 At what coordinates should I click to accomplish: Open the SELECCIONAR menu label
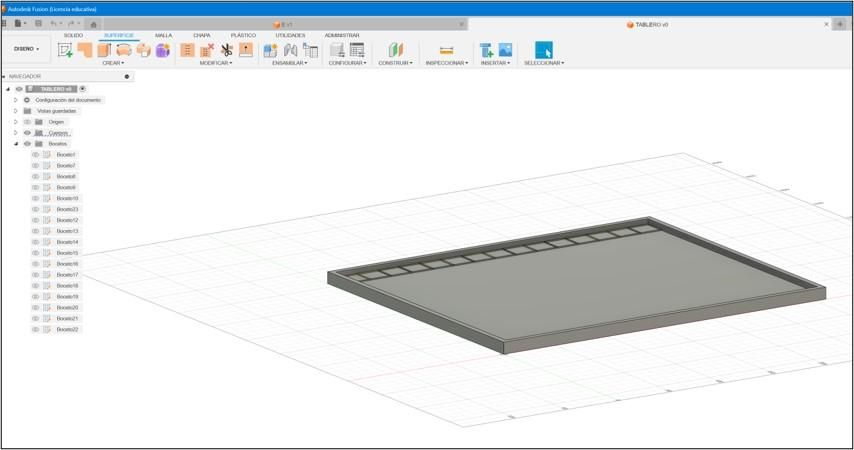coord(544,63)
